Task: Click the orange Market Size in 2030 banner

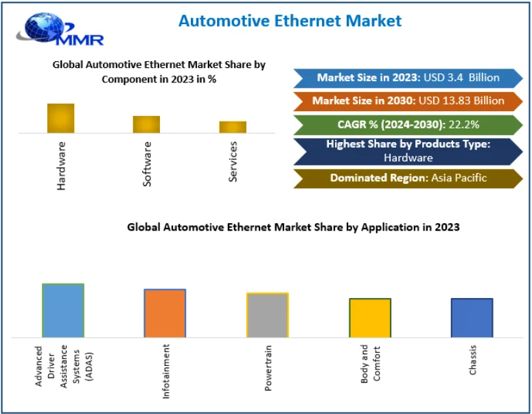Action: (408, 101)
